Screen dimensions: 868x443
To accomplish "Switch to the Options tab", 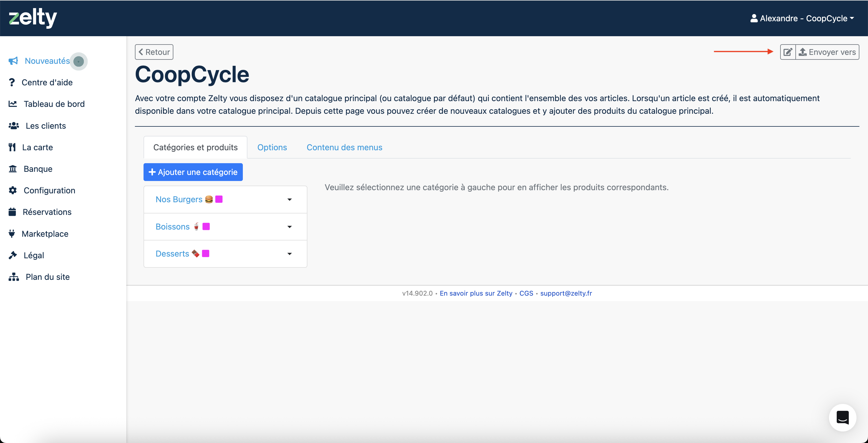I will pos(272,147).
